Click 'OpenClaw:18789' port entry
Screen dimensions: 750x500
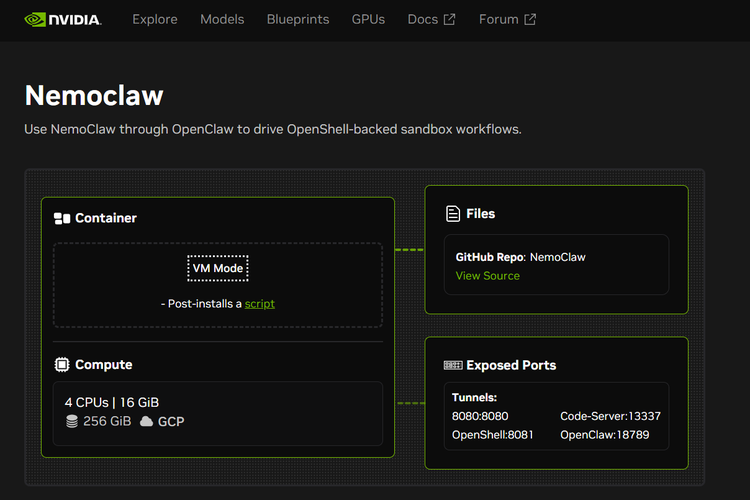click(605, 435)
